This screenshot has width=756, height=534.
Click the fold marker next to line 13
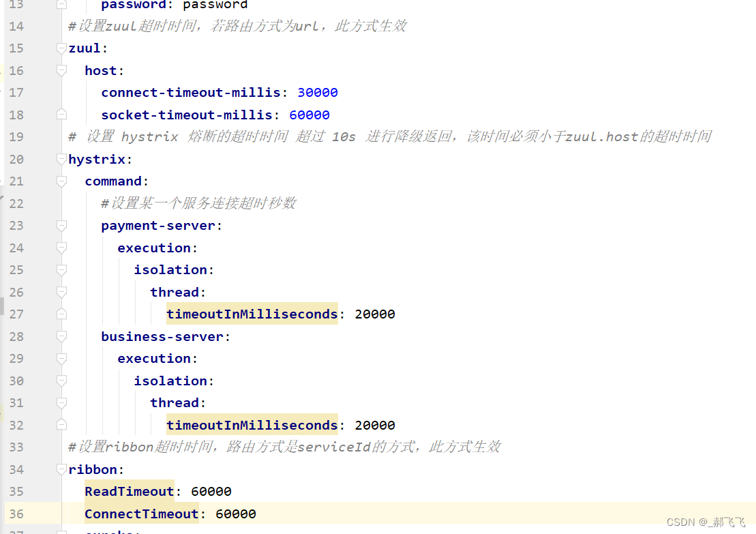tap(61, 5)
